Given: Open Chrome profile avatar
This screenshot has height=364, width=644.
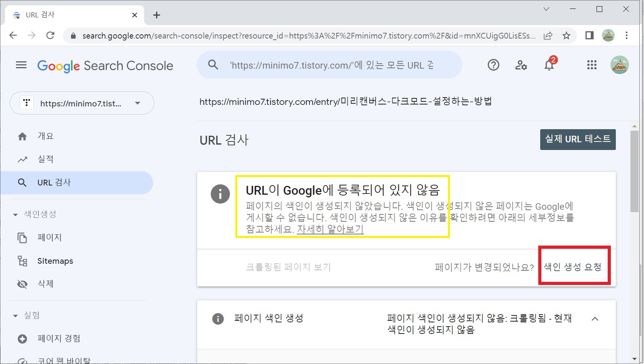Looking at the screenshot, I should (x=608, y=35).
